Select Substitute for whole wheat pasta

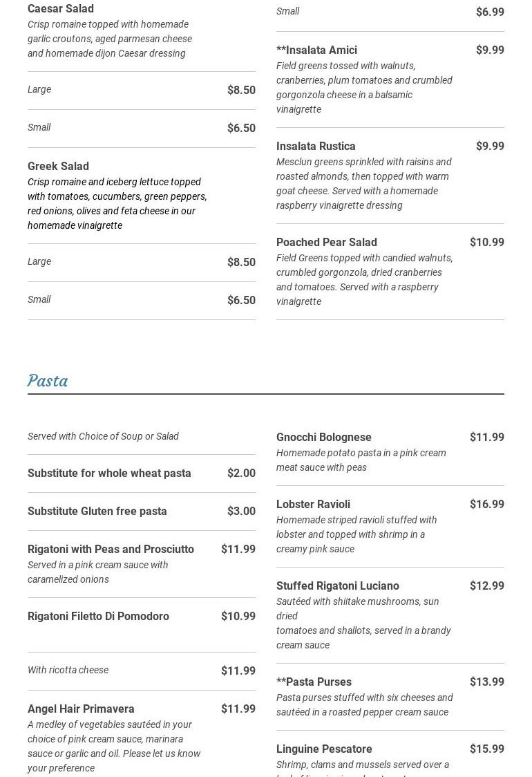(x=109, y=474)
